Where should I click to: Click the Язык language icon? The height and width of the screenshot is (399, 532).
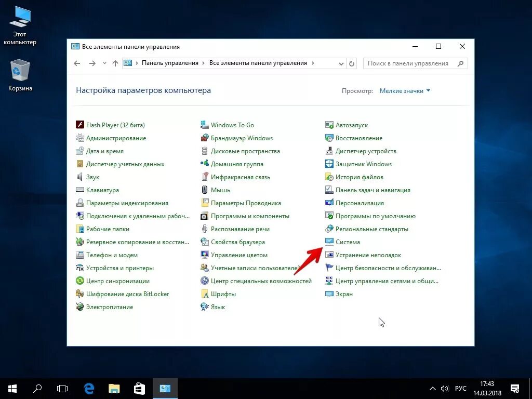[x=205, y=307]
